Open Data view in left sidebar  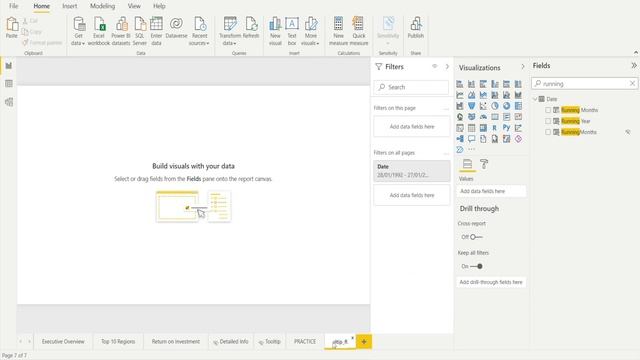pyautogui.click(x=9, y=84)
